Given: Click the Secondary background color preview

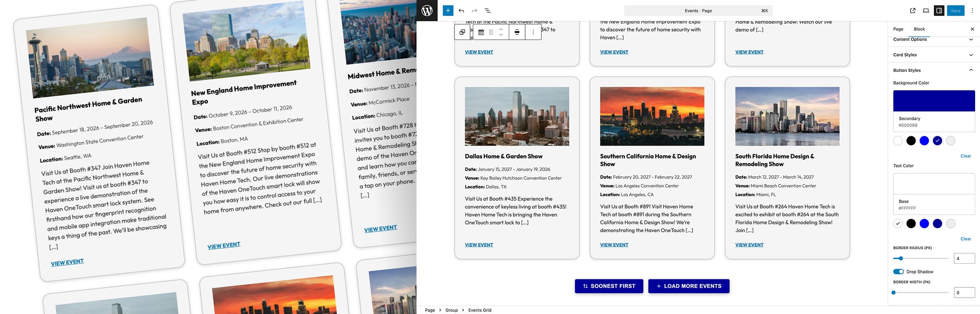Looking at the screenshot, I should (934, 101).
